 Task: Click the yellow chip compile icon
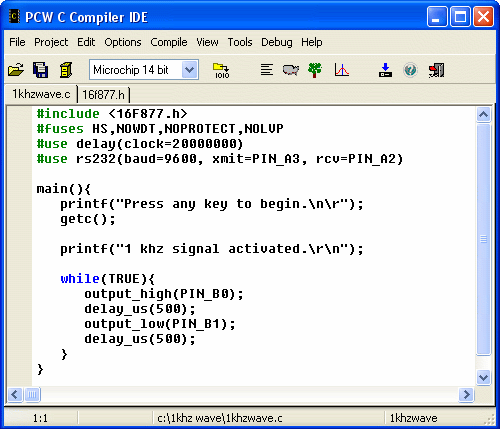(x=66, y=70)
